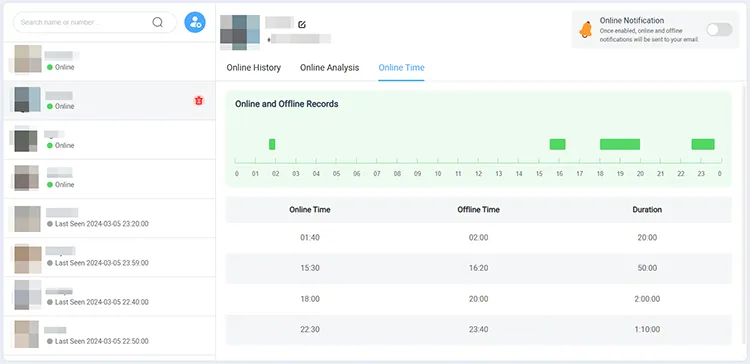Click the red delete contact icon
Screen dimensions: 750x364
199,100
